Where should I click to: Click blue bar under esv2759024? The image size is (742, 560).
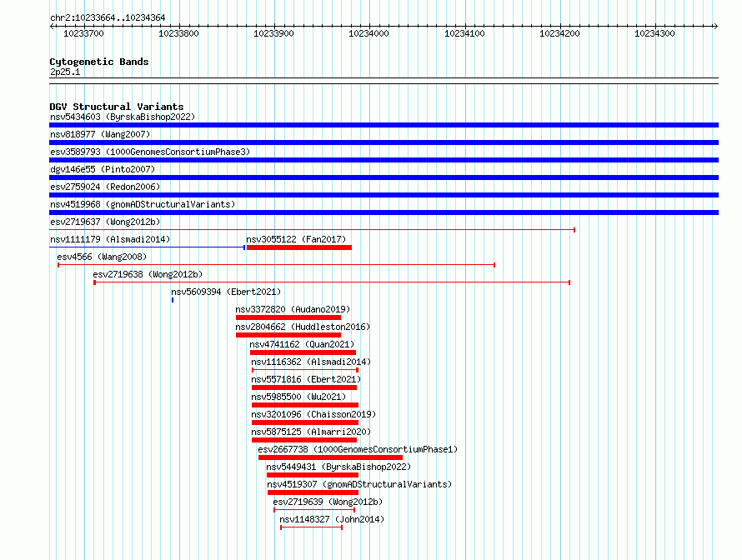pyautogui.click(x=384, y=195)
